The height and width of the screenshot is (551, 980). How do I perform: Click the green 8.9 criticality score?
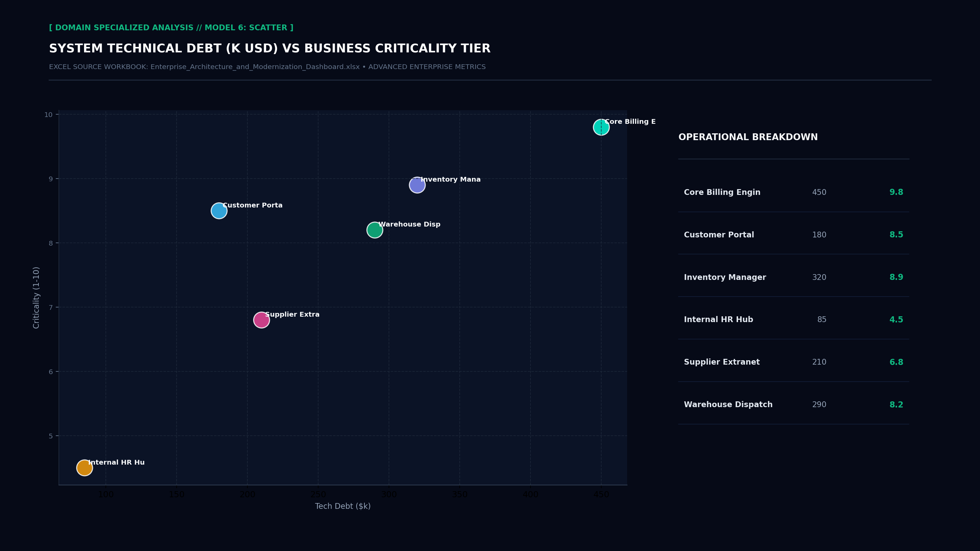click(896, 278)
